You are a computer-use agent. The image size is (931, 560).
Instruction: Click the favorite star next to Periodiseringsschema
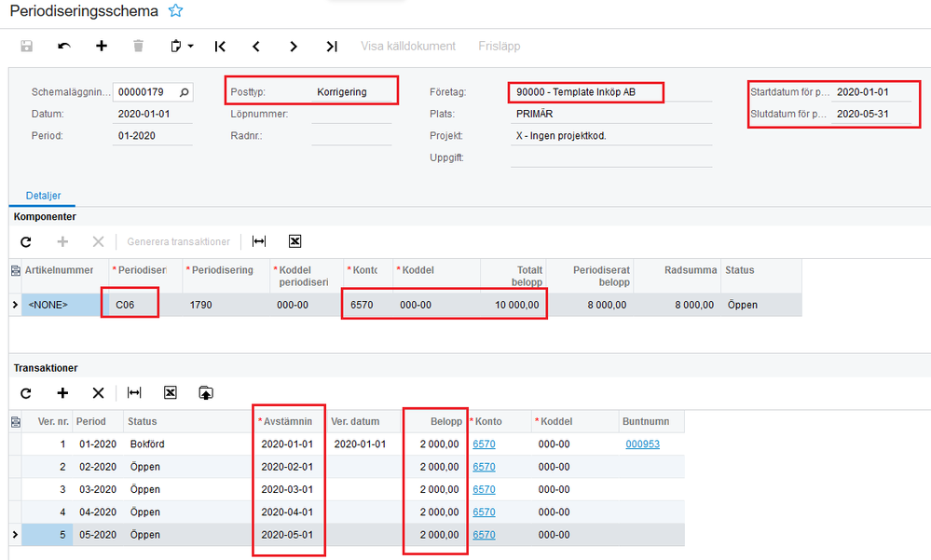pos(176,12)
